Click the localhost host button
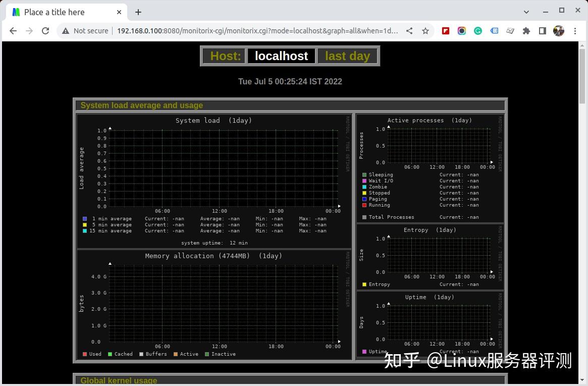The width and height of the screenshot is (588, 386). point(281,56)
